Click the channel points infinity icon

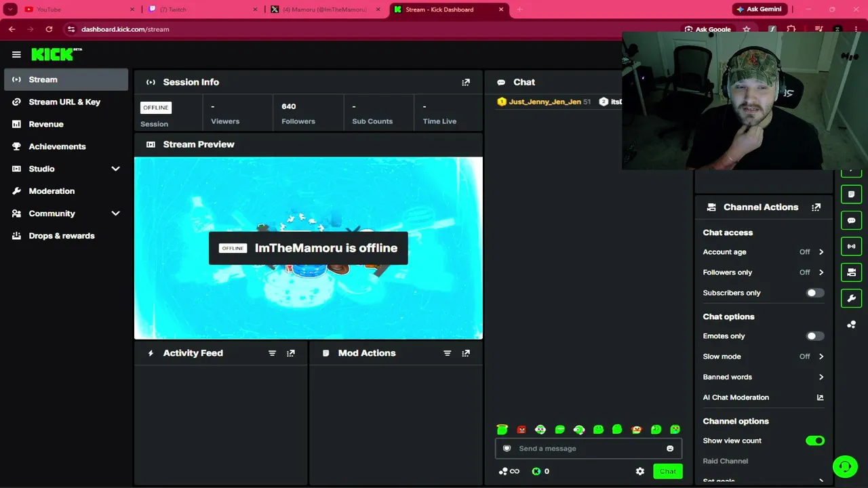tap(509, 471)
